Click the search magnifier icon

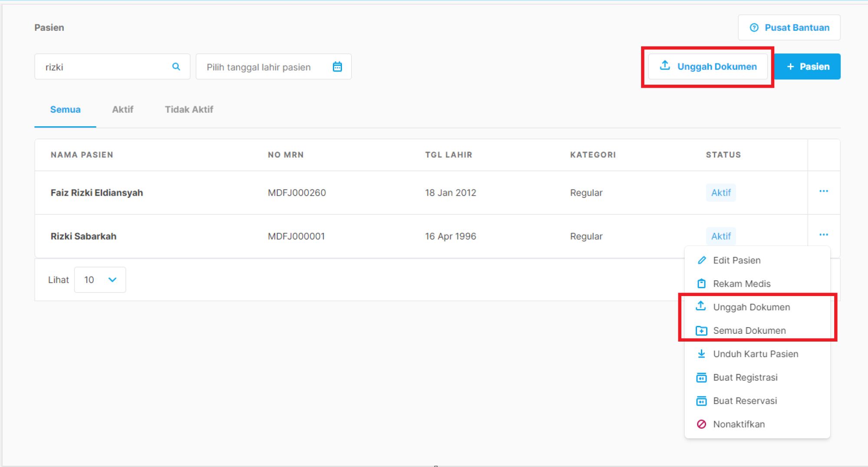tap(176, 67)
